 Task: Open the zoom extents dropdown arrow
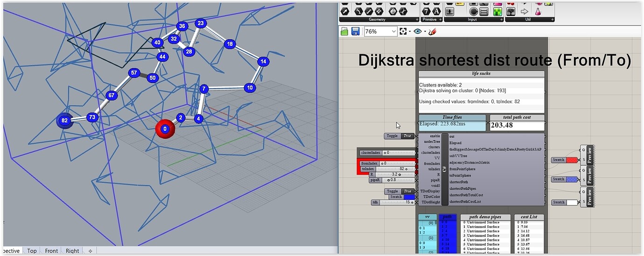pos(410,31)
